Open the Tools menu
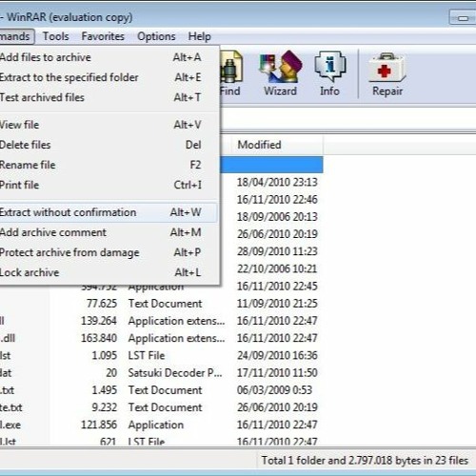This screenshot has height=476, width=476. pyautogui.click(x=56, y=36)
